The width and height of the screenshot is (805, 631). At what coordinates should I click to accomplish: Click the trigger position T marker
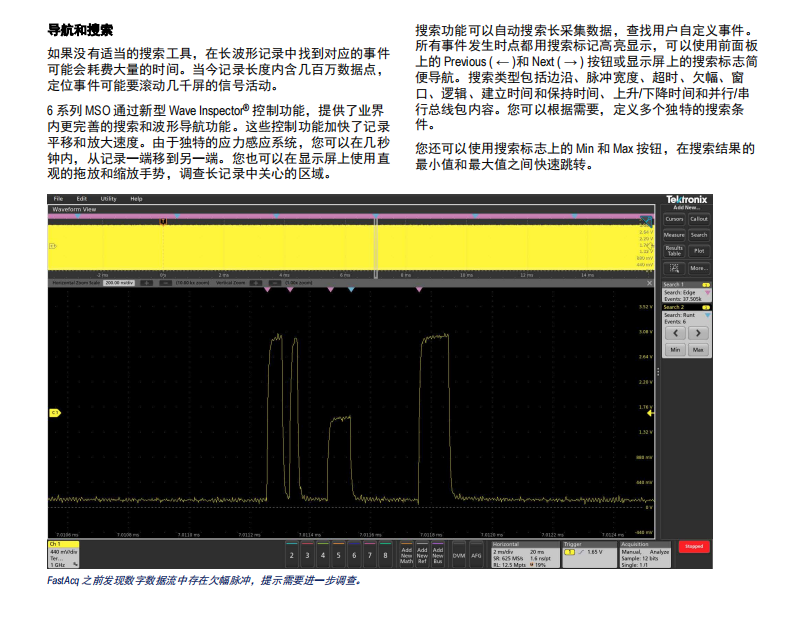[163, 221]
